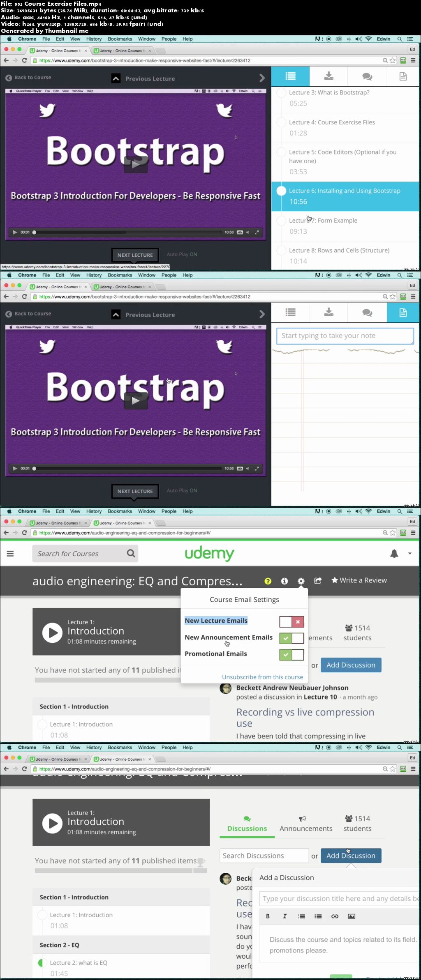Insert bulleted list in the discussion editor
Image resolution: width=421 pixels, height=980 pixels.
(x=318, y=916)
